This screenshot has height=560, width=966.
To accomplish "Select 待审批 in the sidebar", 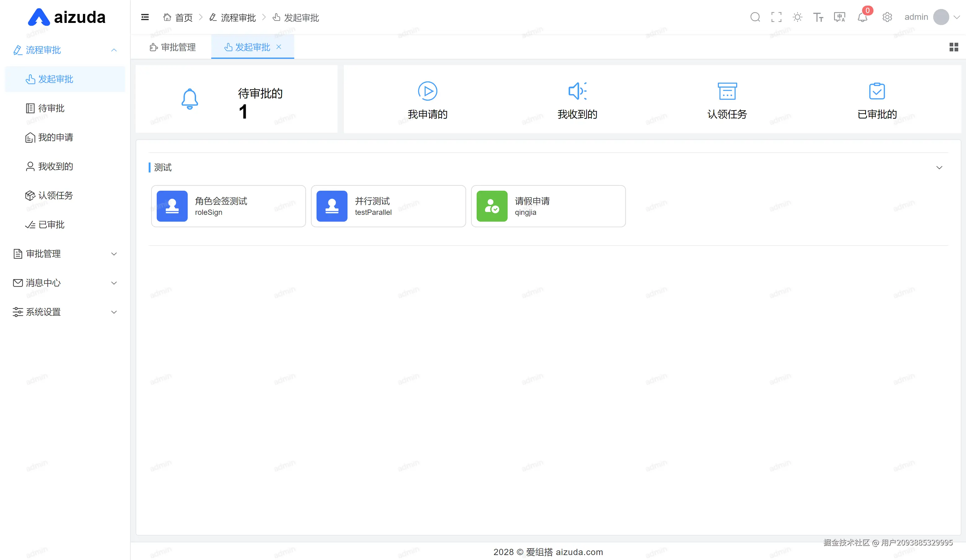I will pos(51,108).
